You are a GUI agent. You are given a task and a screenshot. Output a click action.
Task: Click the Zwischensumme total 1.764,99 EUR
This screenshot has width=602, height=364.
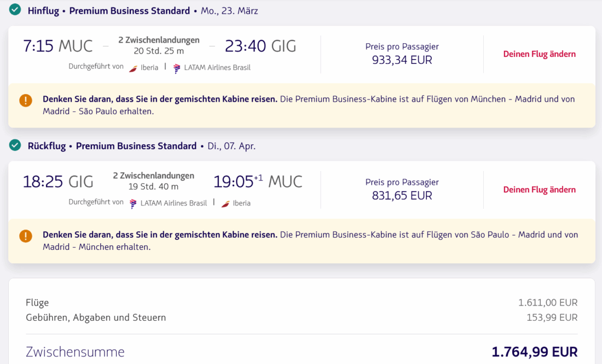[534, 352]
